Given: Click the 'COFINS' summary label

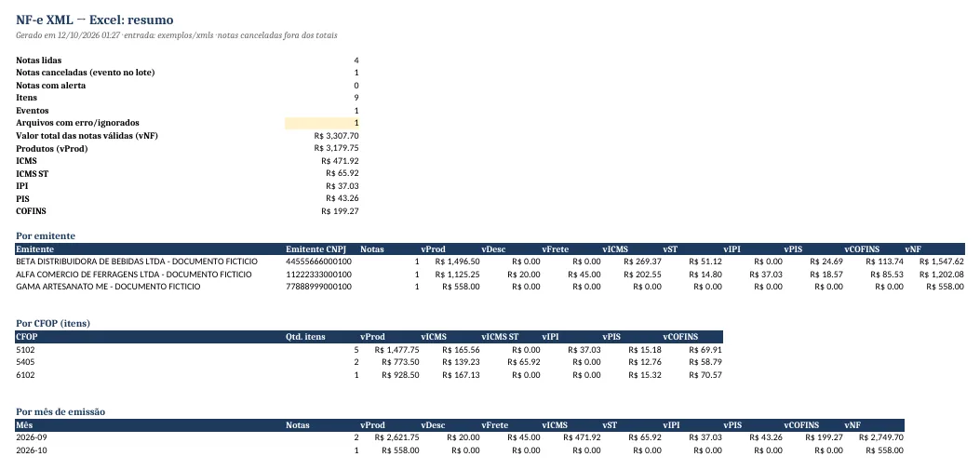Looking at the screenshot, I should tap(31, 211).
